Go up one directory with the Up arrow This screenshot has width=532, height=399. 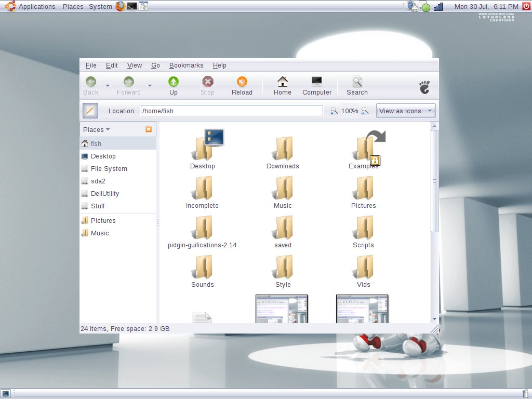click(173, 85)
